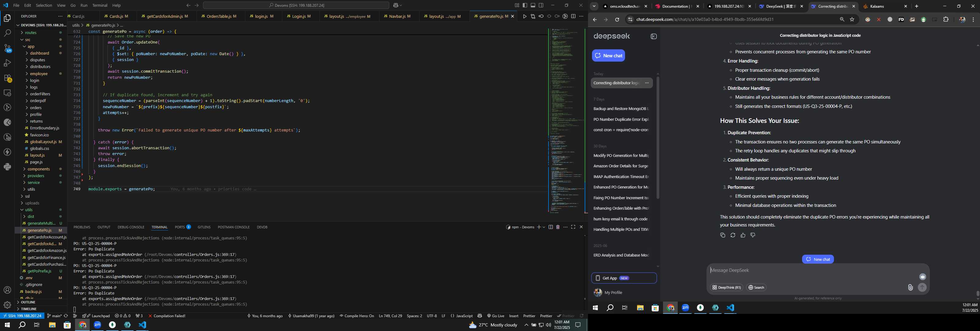Maximize the terminal panel size
980x331 pixels.
click(573, 227)
